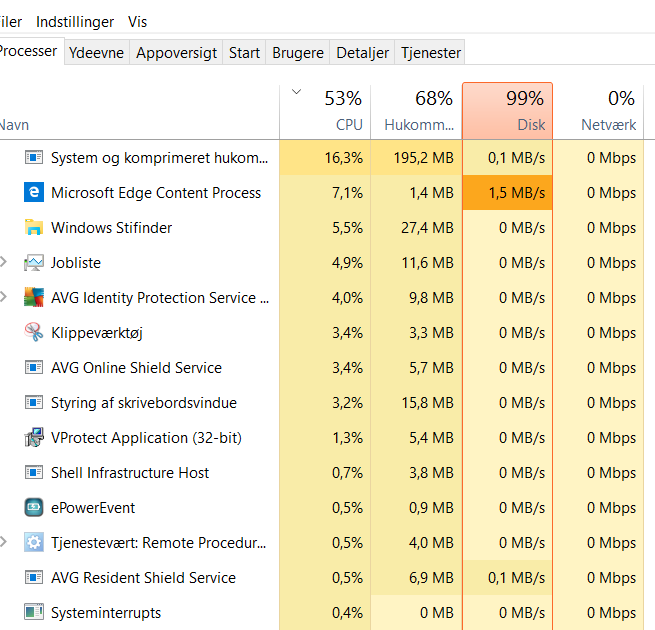The width and height of the screenshot is (655, 630).
Task: Open the Tjenester tab
Action: pyautogui.click(x=431, y=53)
